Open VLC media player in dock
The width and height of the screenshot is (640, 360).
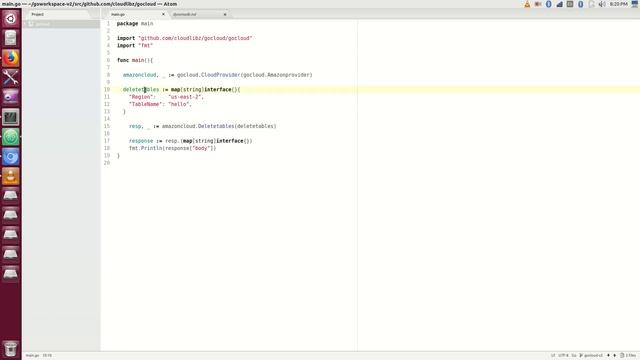tap(11, 176)
